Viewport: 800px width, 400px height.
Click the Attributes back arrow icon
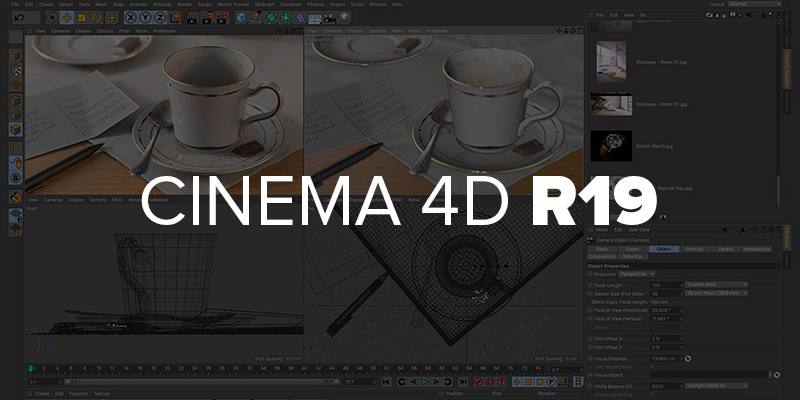click(x=724, y=230)
